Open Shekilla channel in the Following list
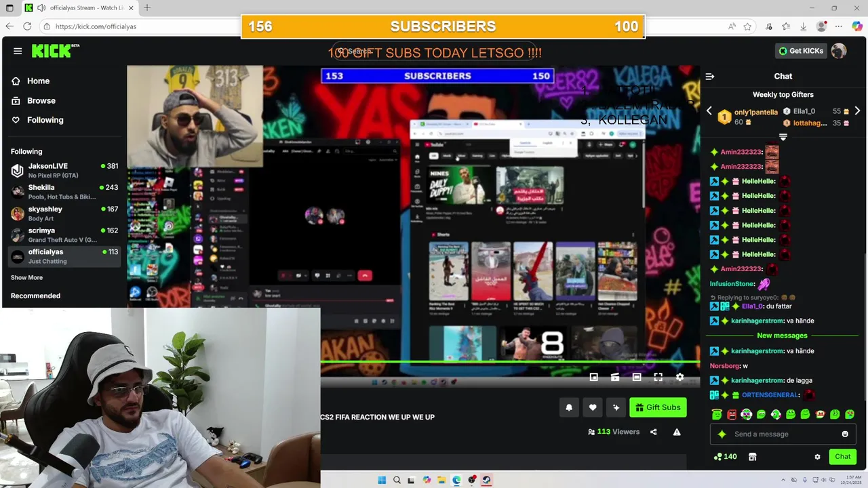Viewport: 868px width, 488px height. tap(64, 192)
